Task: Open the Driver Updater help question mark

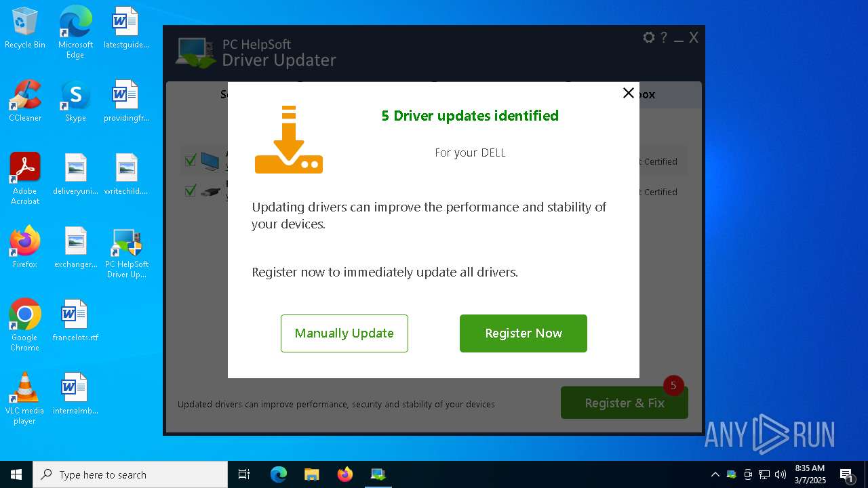Action: pos(664,38)
